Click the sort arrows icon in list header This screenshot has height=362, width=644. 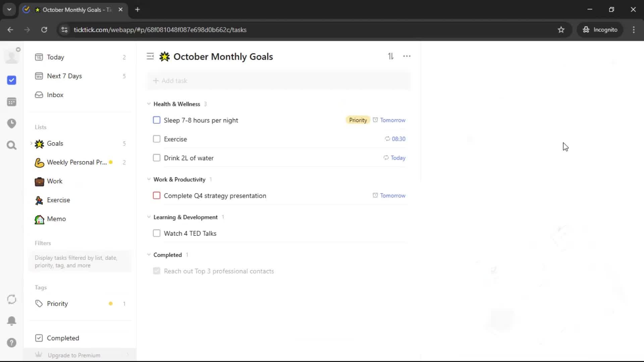391,56
